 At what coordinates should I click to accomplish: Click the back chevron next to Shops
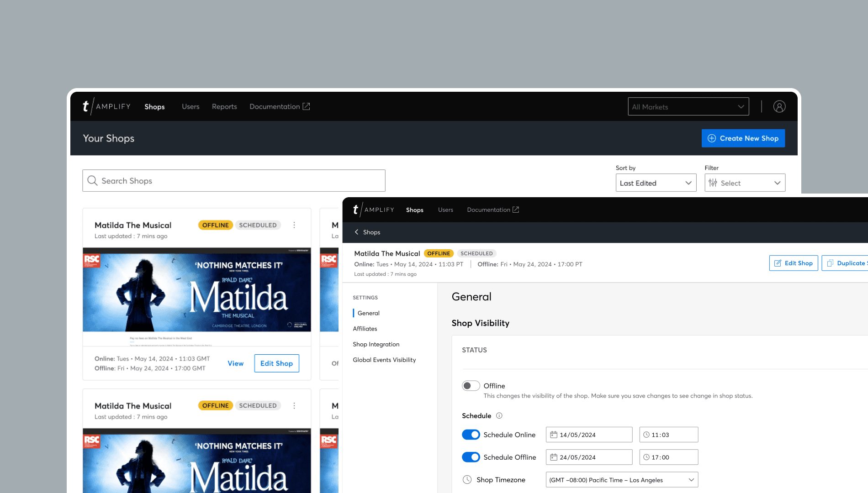coord(357,232)
